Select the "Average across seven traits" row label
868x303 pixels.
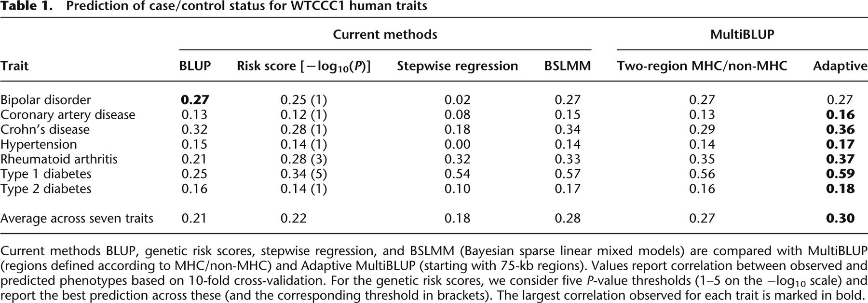pyautogui.click(x=77, y=219)
